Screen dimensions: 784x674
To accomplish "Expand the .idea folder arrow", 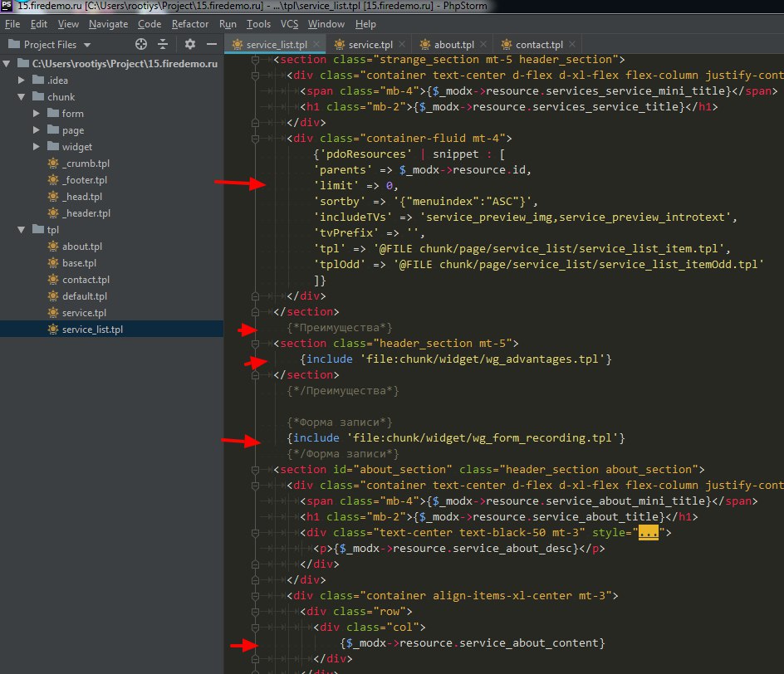I will tap(22, 80).
